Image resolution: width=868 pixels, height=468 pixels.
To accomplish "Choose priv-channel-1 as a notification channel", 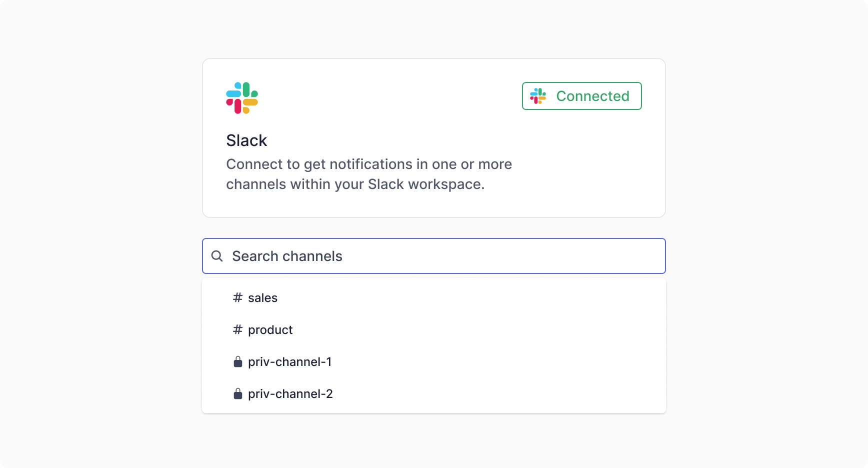I will pyautogui.click(x=290, y=361).
